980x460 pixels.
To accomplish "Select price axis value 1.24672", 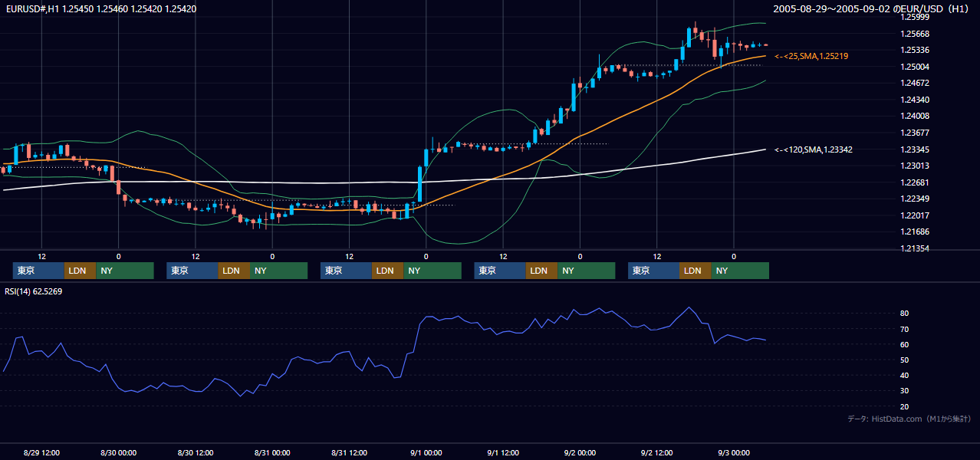I will [x=915, y=83].
